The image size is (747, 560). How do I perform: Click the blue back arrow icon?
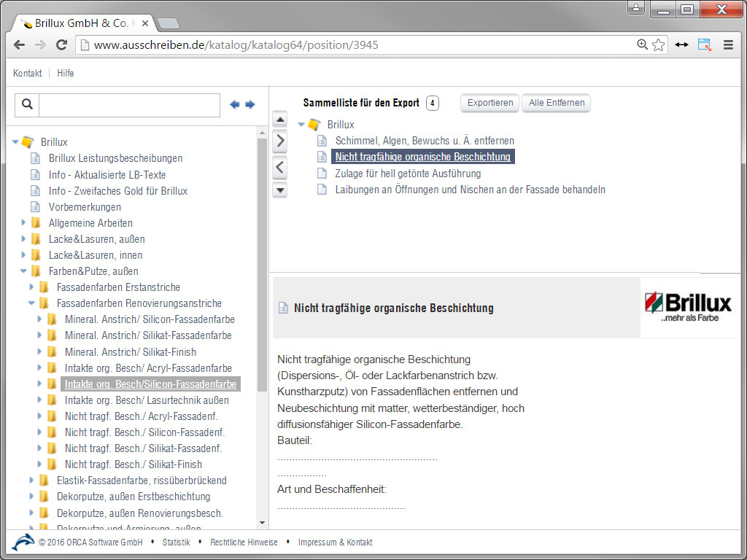(235, 105)
